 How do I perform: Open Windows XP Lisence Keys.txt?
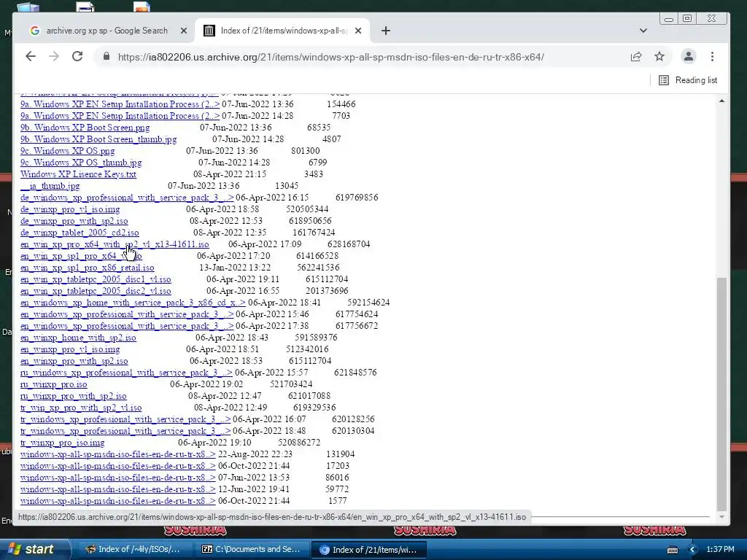click(x=78, y=174)
